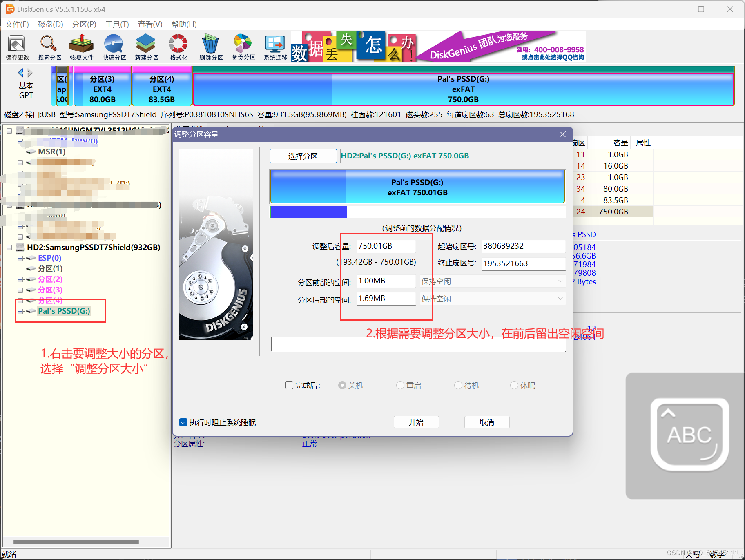
Task: Click the 调整后容量 size input field
Action: 386,246
